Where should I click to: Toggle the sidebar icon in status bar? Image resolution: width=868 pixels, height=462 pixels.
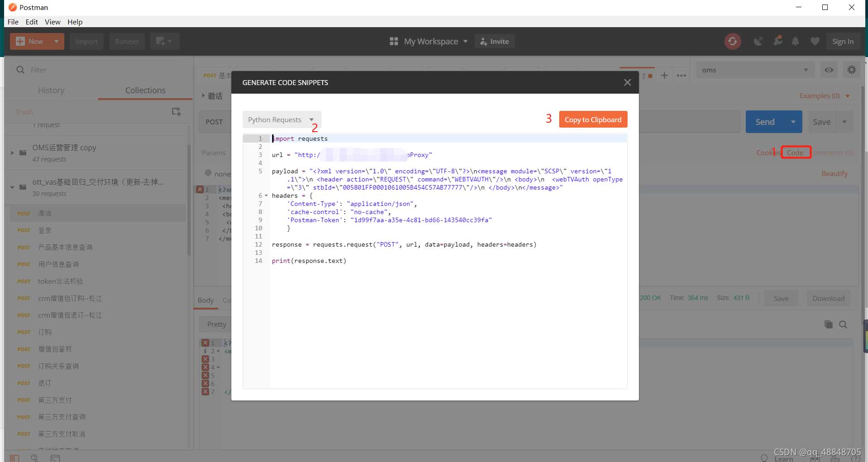click(14, 458)
